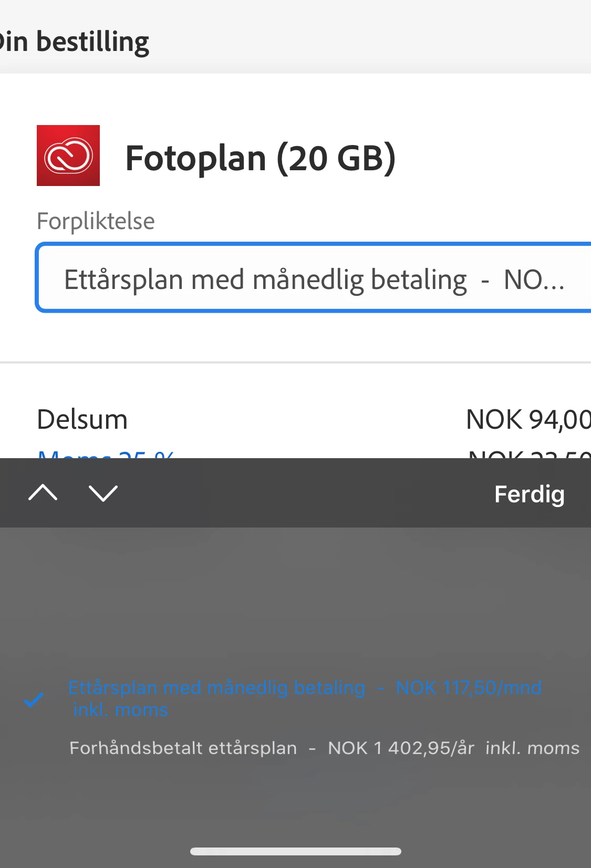Viewport: 591px width, 868px height.
Task: Click the Delsum label
Action: pyautogui.click(x=82, y=420)
